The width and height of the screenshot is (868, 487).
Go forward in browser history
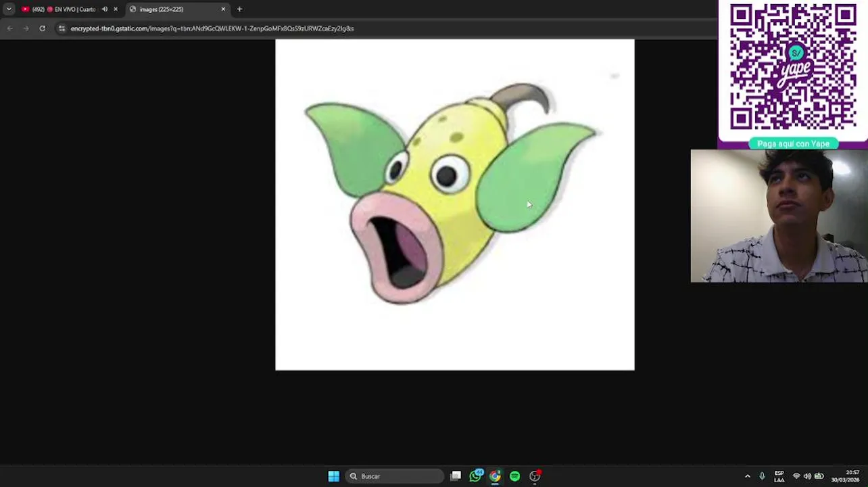26,28
